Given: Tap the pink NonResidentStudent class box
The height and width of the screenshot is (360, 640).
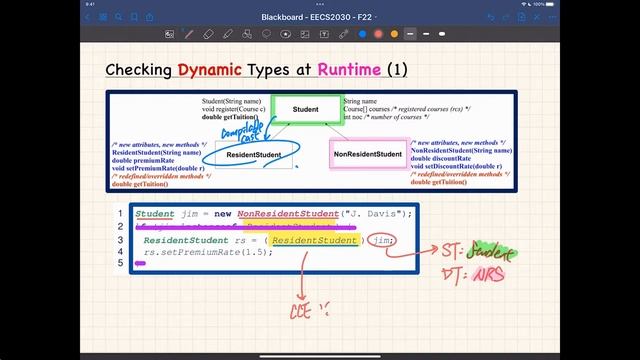Looking at the screenshot, I should click(x=368, y=154).
